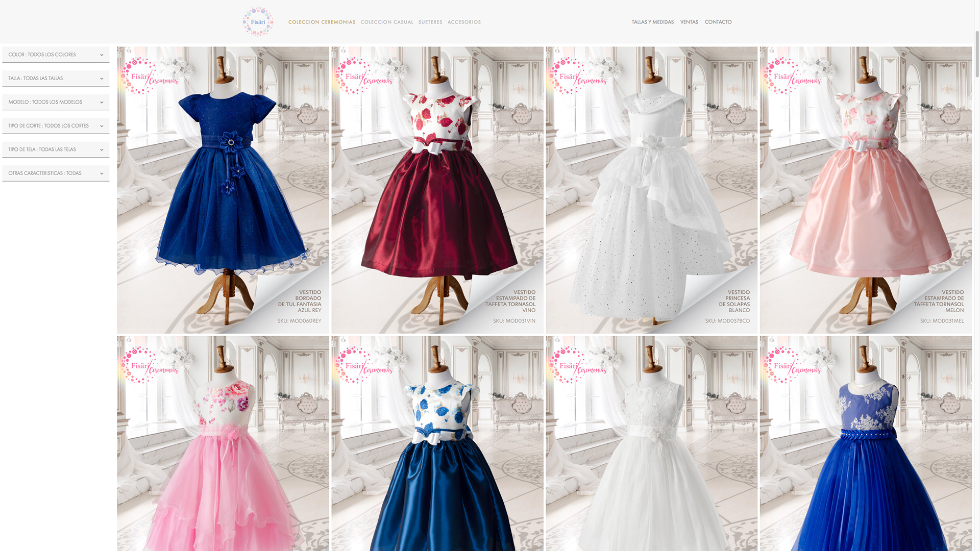Click the Fisäri logo in the header

tap(258, 22)
